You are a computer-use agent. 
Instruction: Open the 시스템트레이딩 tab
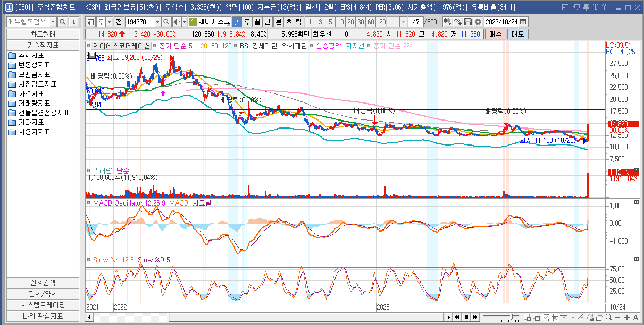pos(43,305)
